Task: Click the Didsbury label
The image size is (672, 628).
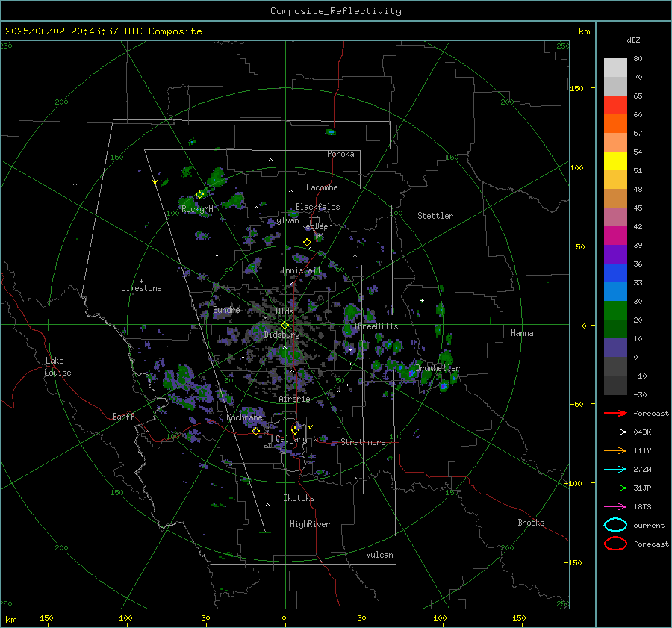Action: tap(282, 335)
